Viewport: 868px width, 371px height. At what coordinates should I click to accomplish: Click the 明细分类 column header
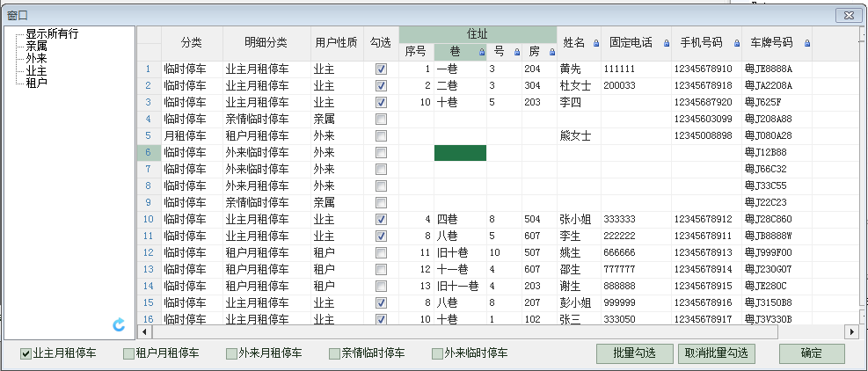pyautogui.click(x=266, y=43)
